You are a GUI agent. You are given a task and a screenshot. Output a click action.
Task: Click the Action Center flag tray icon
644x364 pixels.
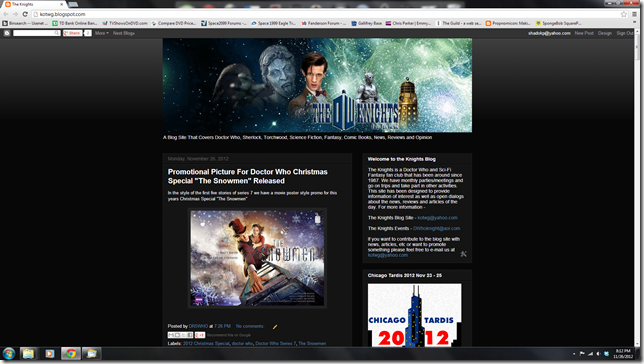click(x=582, y=354)
